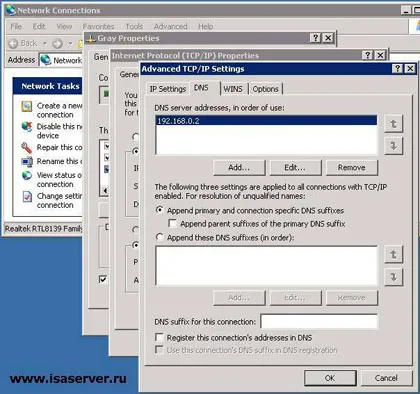Click the Network Tasks panel header
This screenshot has width=420, height=394.
point(47,86)
